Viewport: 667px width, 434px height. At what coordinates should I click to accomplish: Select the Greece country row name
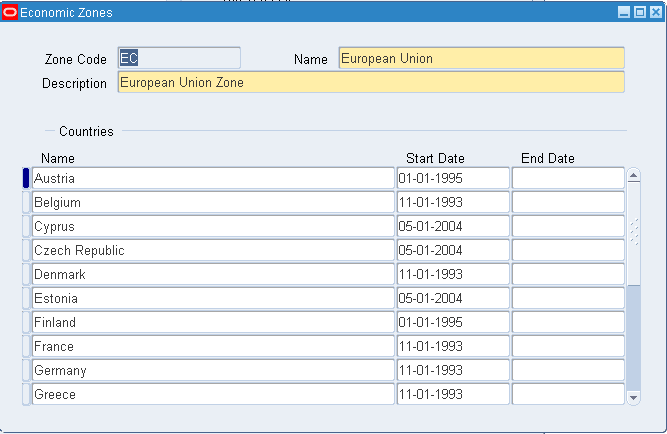[x=213, y=394]
